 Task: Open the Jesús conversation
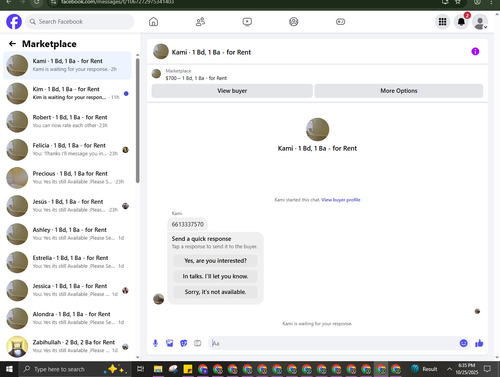(x=67, y=206)
